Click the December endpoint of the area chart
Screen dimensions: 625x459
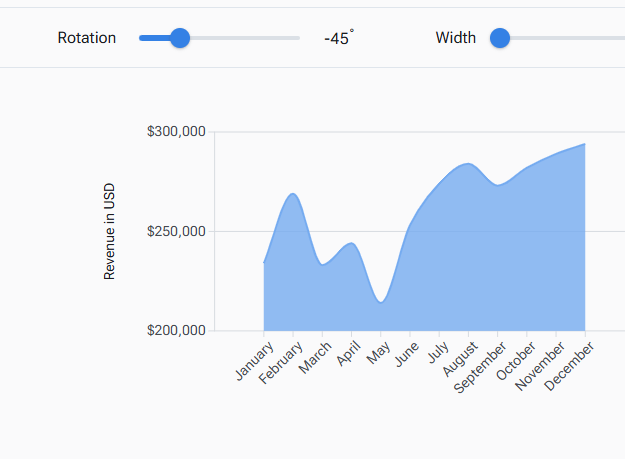click(584, 144)
